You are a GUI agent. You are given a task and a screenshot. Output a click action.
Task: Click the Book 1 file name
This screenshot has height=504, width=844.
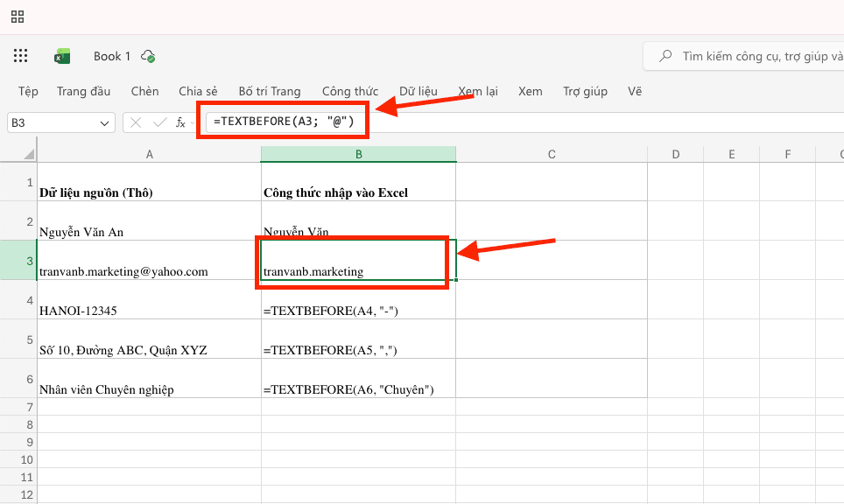click(112, 56)
